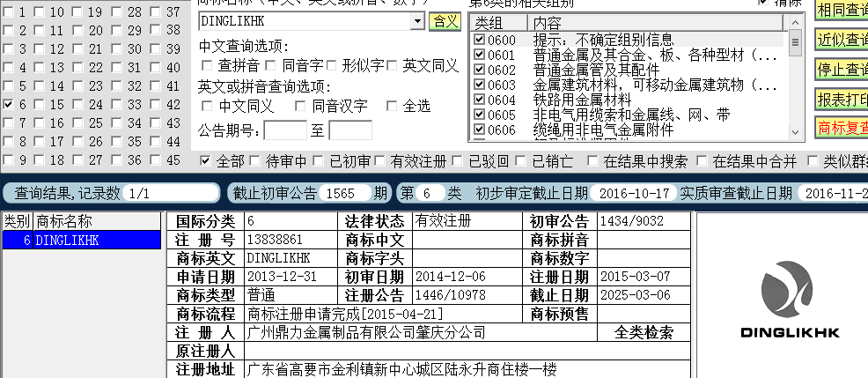
Task: Tick the 中文同义 checkbox
Action: 207,106
